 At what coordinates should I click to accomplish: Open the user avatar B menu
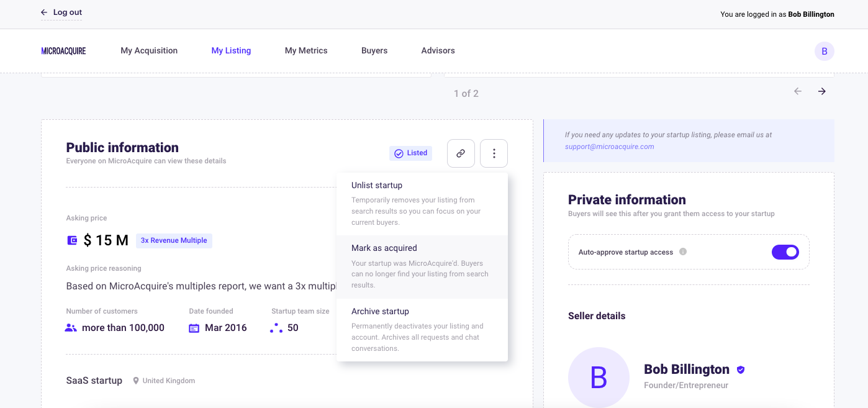click(825, 52)
